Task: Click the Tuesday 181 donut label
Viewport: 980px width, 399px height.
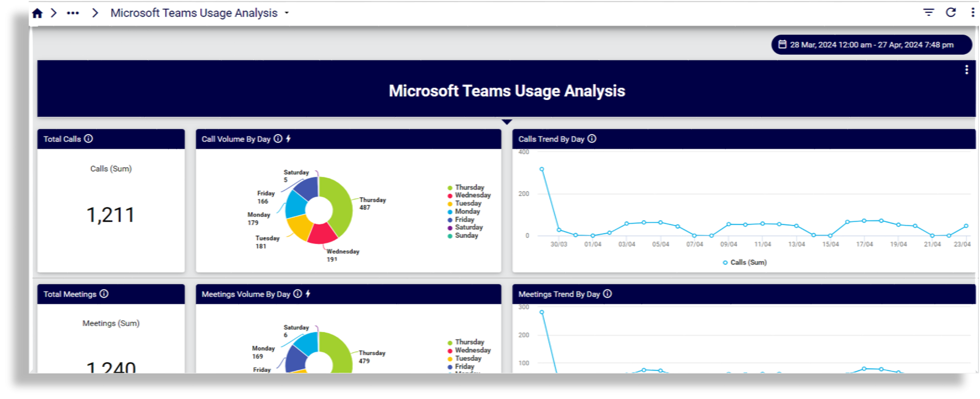Action: [267, 242]
